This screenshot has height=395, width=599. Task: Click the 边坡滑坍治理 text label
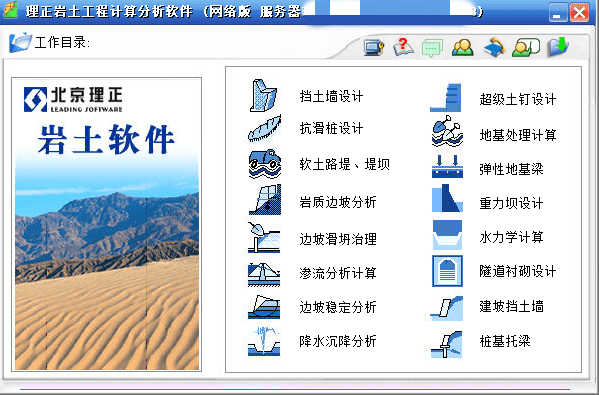[x=338, y=239]
